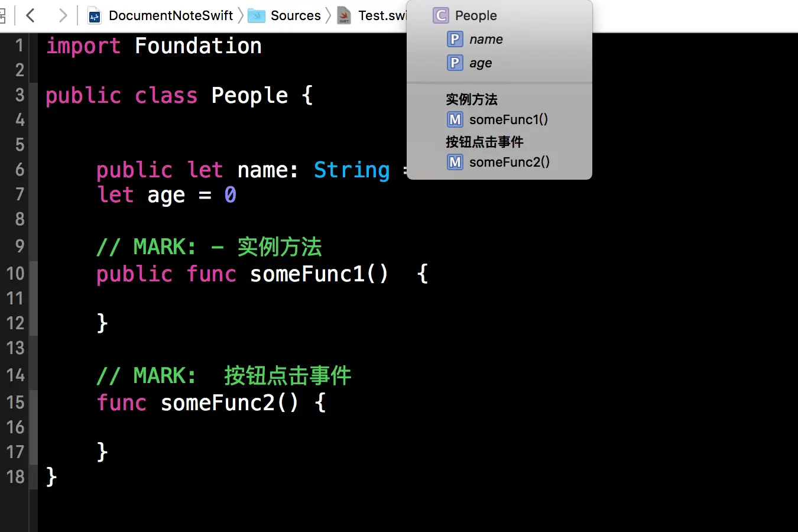
Task: Click the 'class' keyword
Action: (166, 96)
